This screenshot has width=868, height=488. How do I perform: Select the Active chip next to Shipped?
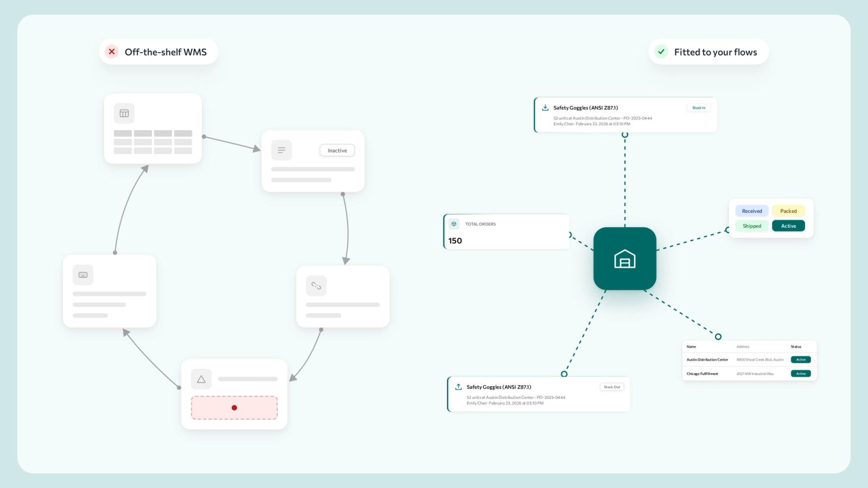[x=789, y=226]
